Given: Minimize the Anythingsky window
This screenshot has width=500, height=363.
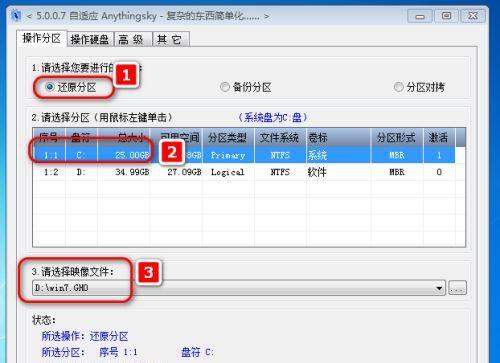Looking at the screenshot, I should point(420,16).
